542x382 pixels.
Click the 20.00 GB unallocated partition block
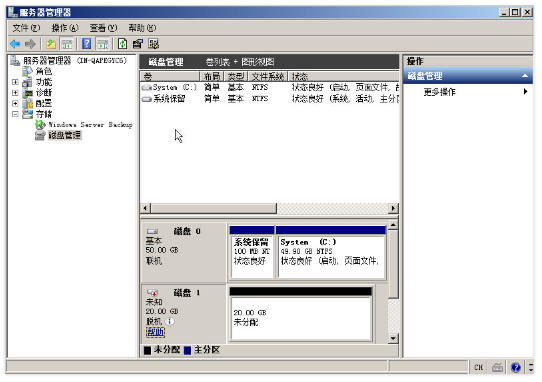pyautogui.click(x=300, y=314)
